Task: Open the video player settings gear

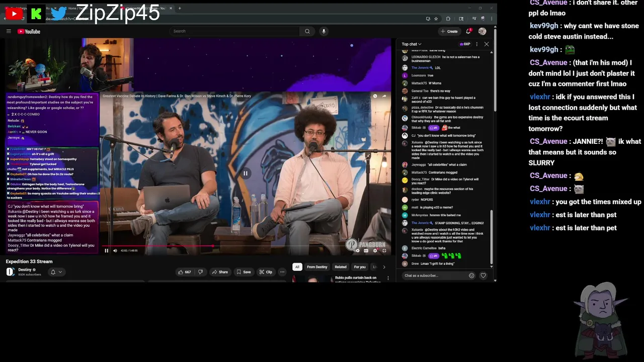Action: coord(374,250)
